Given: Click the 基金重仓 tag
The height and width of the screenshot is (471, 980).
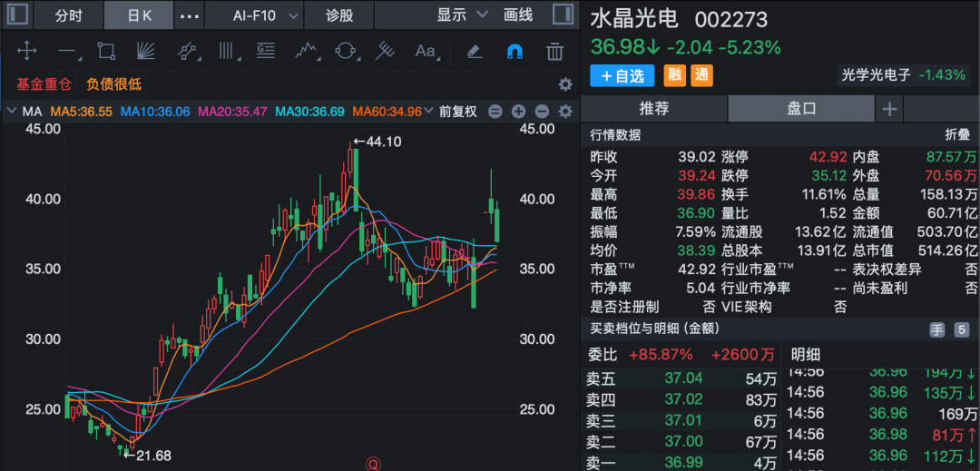Looking at the screenshot, I should pos(44,84).
